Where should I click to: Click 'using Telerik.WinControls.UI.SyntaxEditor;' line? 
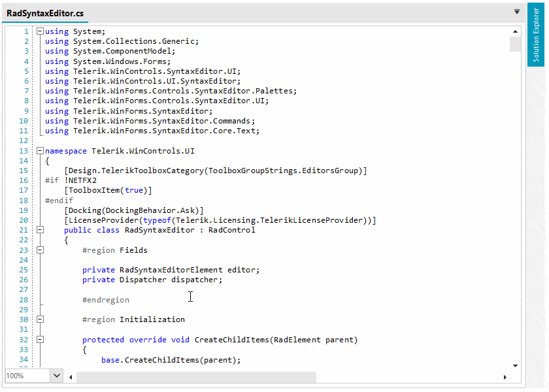pos(143,81)
